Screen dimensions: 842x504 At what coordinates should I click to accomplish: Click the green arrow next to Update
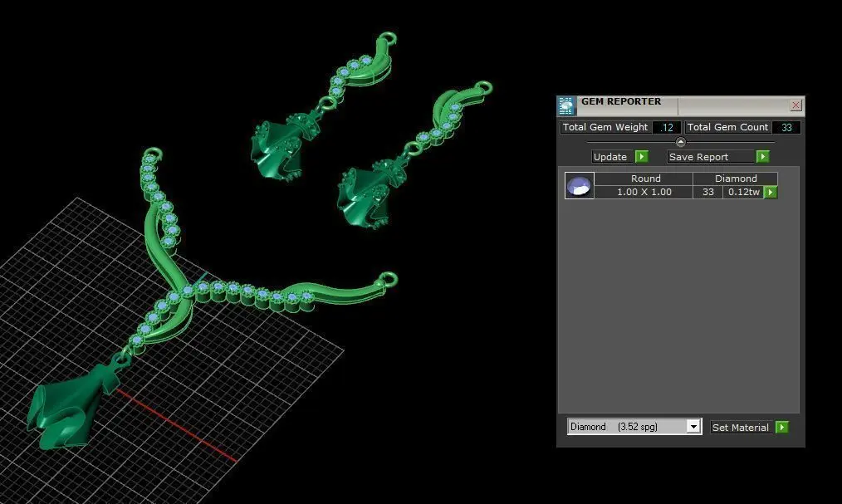[642, 157]
